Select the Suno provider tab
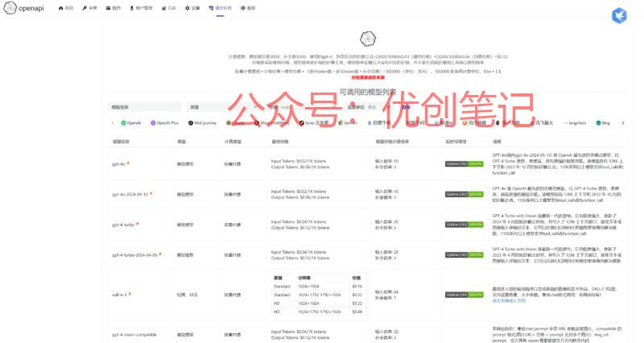The width and height of the screenshot is (644, 343). [x=314, y=123]
